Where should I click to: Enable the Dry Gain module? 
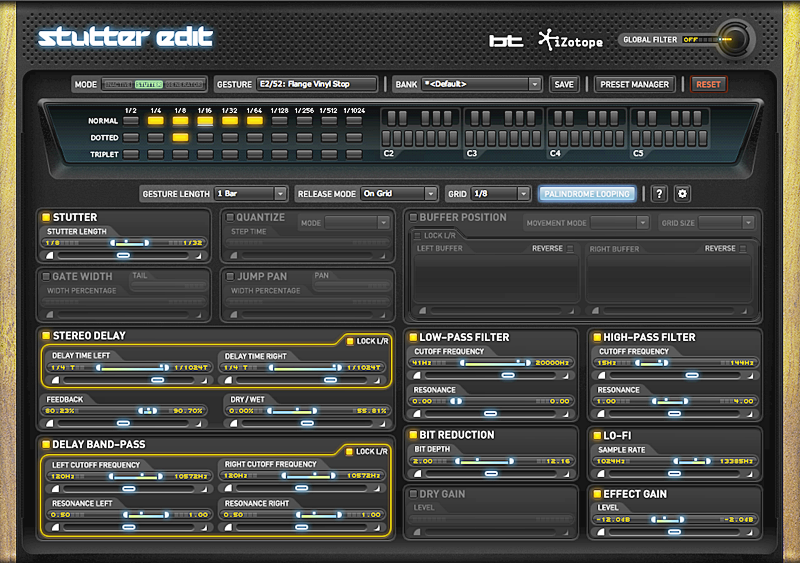click(413, 494)
